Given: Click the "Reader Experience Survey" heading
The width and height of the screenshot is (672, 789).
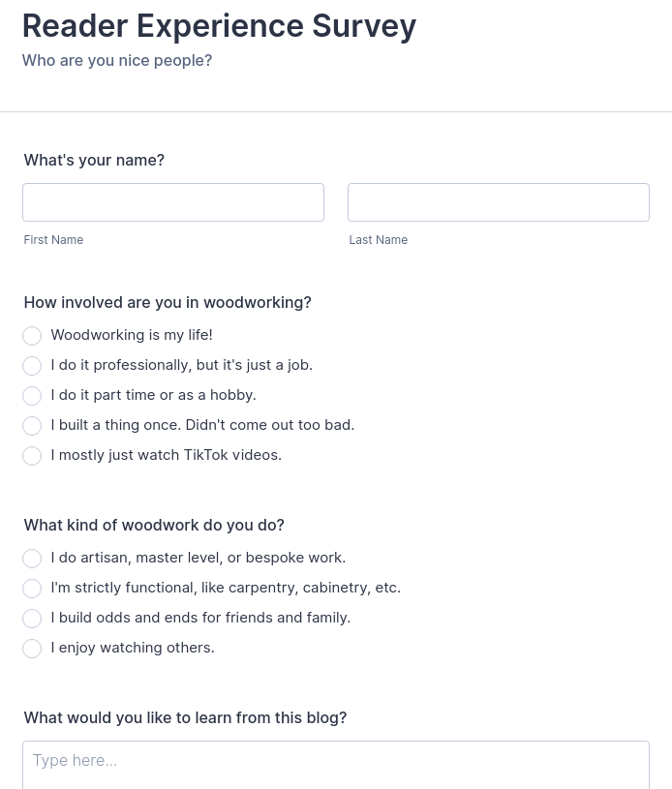Looking at the screenshot, I should 219,26.
